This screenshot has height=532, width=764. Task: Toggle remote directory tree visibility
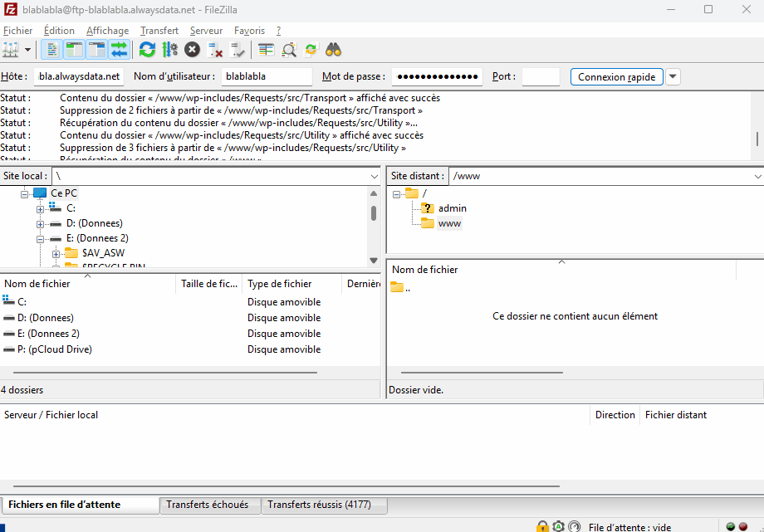(x=97, y=50)
